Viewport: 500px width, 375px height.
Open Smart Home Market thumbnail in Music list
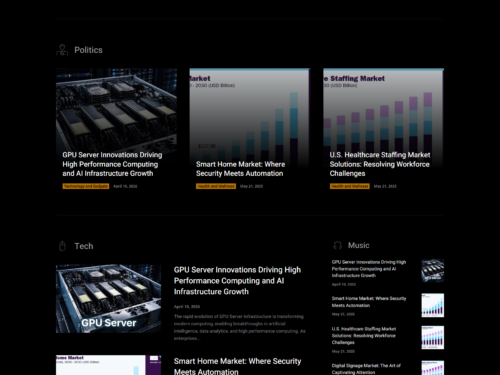pos(432,305)
